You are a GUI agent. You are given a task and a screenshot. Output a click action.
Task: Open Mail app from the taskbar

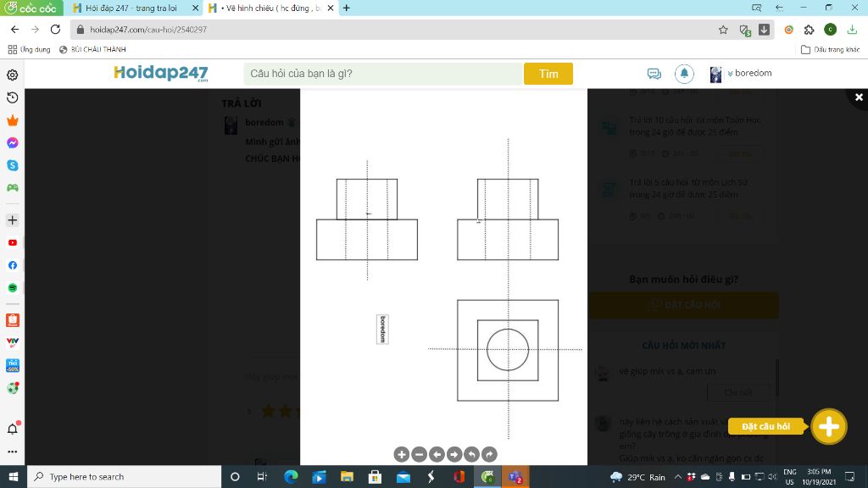[403, 476]
